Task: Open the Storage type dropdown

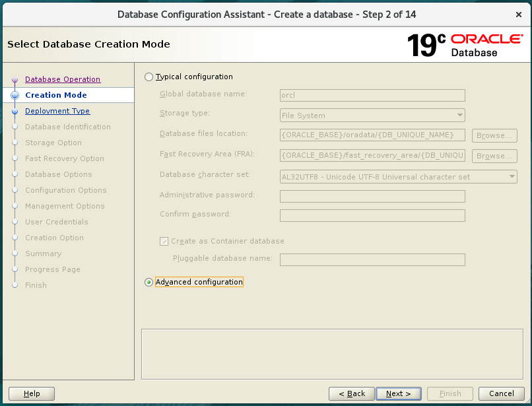Action: click(372, 116)
